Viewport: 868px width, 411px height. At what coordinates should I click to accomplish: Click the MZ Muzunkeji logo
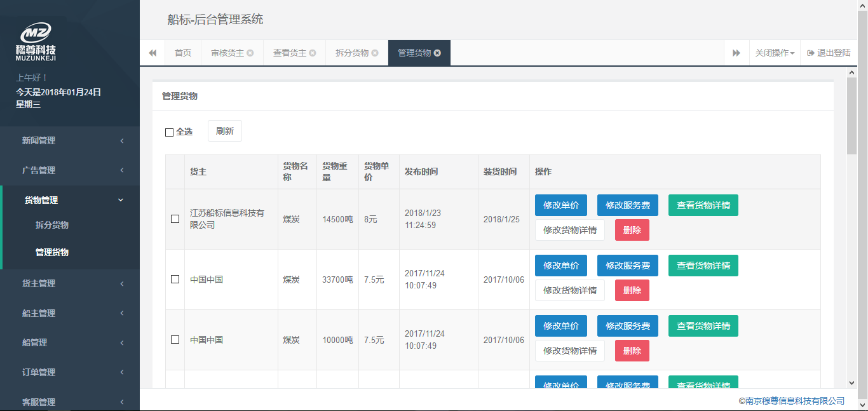pyautogui.click(x=36, y=42)
